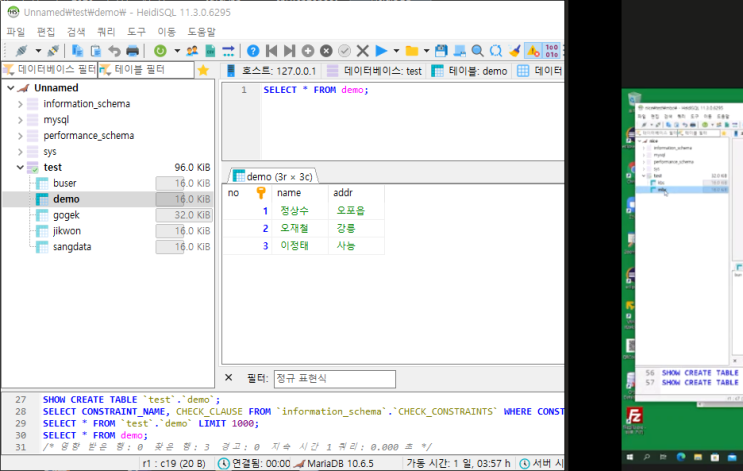This screenshot has height=471, width=743.
Task: Click the blue Help question mark icon
Action: tap(253, 50)
